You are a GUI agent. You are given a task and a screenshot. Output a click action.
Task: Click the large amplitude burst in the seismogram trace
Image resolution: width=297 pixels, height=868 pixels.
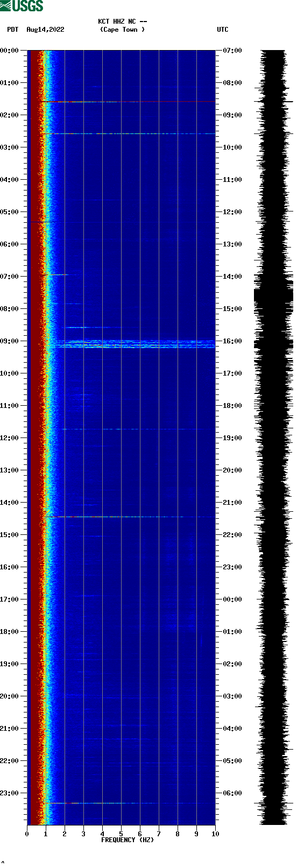273,295
